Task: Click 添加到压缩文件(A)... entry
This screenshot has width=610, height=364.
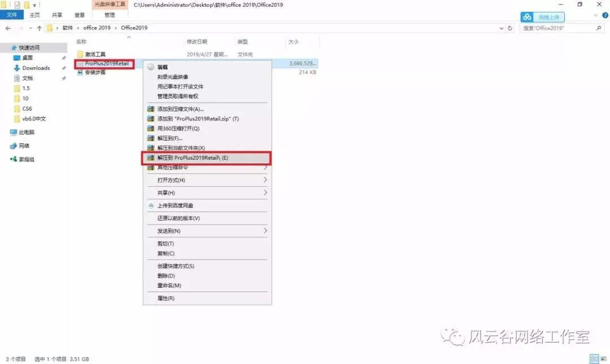Action: 180,109
